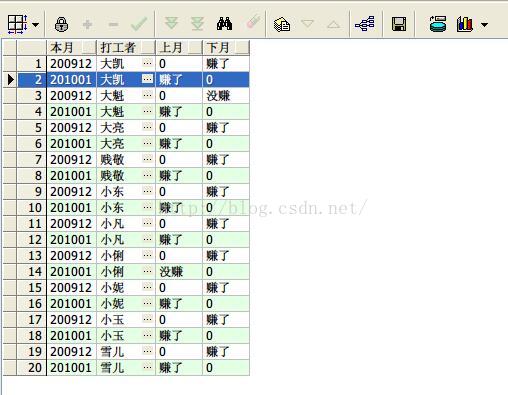Click the fetch last page arrow icon
The width and height of the screenshot is (508, 395).
point(197,24)
